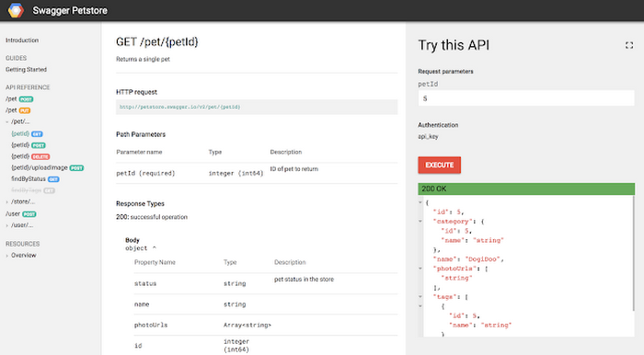Viewport: 644px width, 355px height.
Task: Expand Try this API to fullscreen
Action: pos(628,45)
